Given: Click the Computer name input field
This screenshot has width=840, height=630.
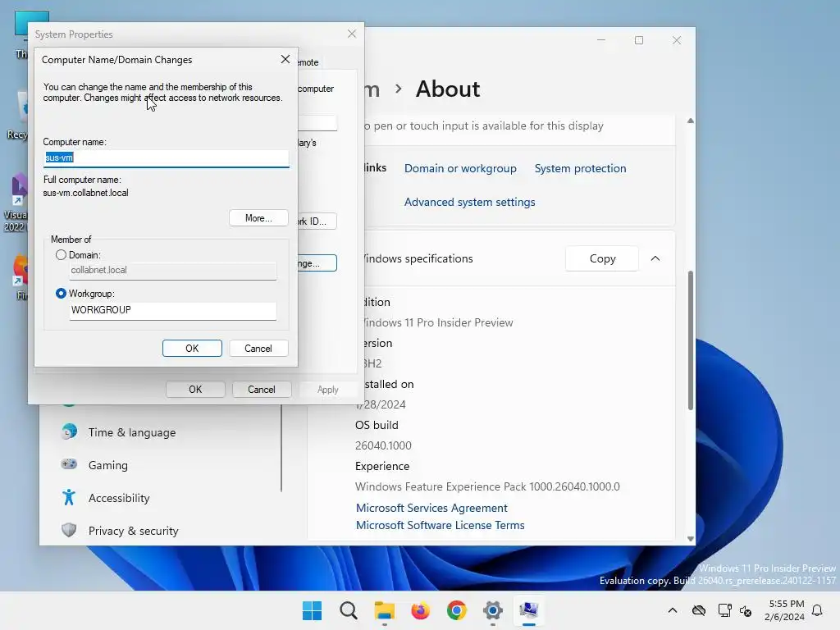Looking at the screenshot, I should (x=166, y=158).
